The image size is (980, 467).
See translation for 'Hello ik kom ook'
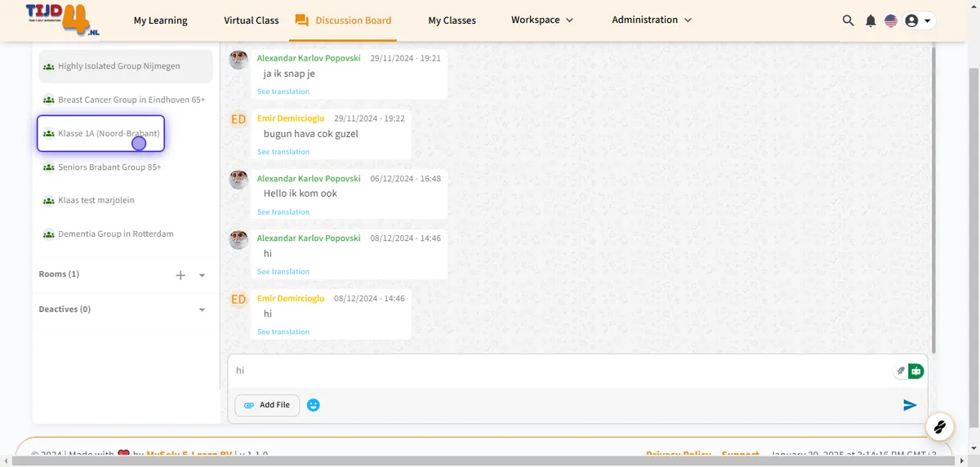point(283,212)
